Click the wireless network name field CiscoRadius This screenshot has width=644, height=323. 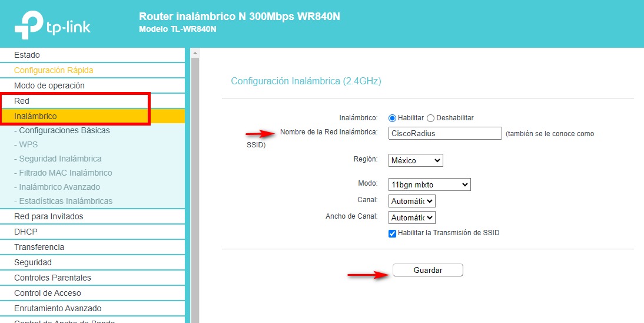click(x=445, y=133)
